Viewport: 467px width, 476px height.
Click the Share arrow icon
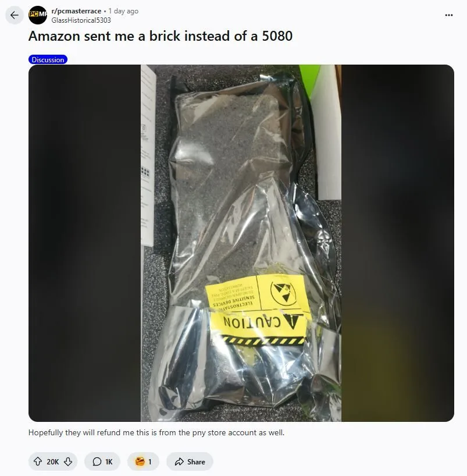click(x=179, y=461)
